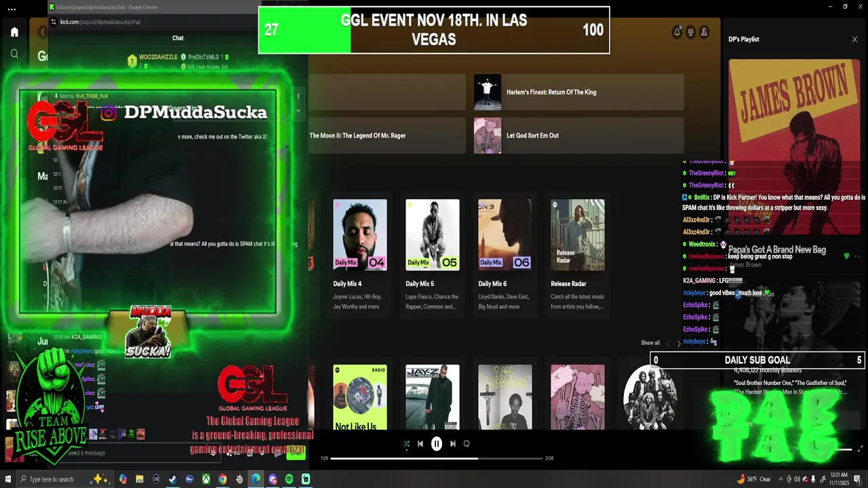This screenshot has width=868, height=488.
Task: Open the Windows notification center icon
Action: 858,479
